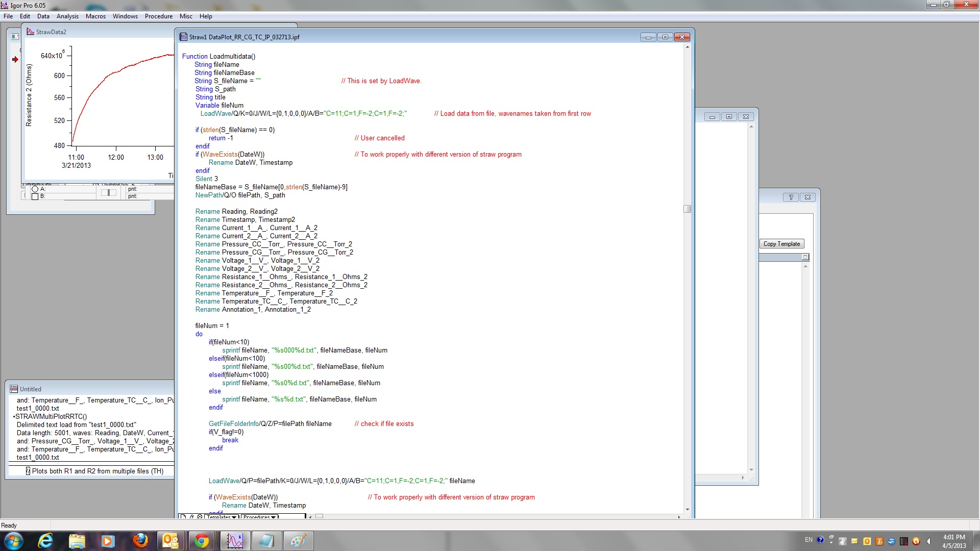Click 'Function Loadmultidata()' line in code
This screenshot has width=980, height=551.
(x=218, y=56)
